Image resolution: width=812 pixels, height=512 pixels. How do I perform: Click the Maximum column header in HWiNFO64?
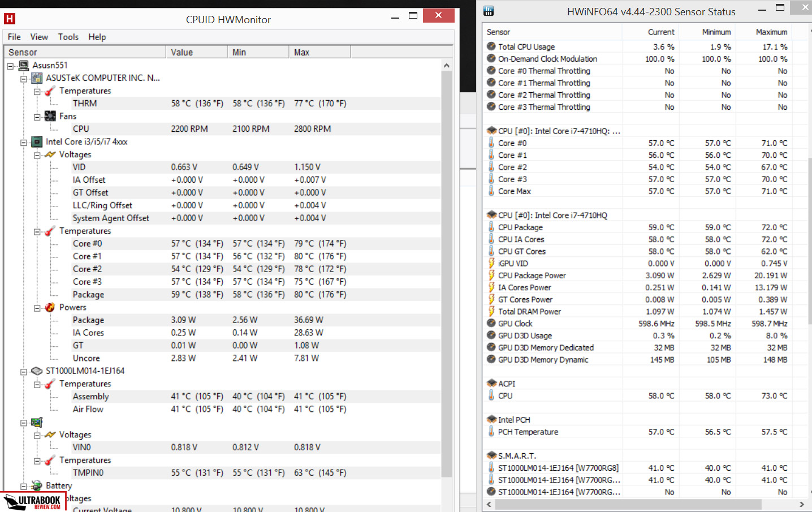tap(763, 32)
